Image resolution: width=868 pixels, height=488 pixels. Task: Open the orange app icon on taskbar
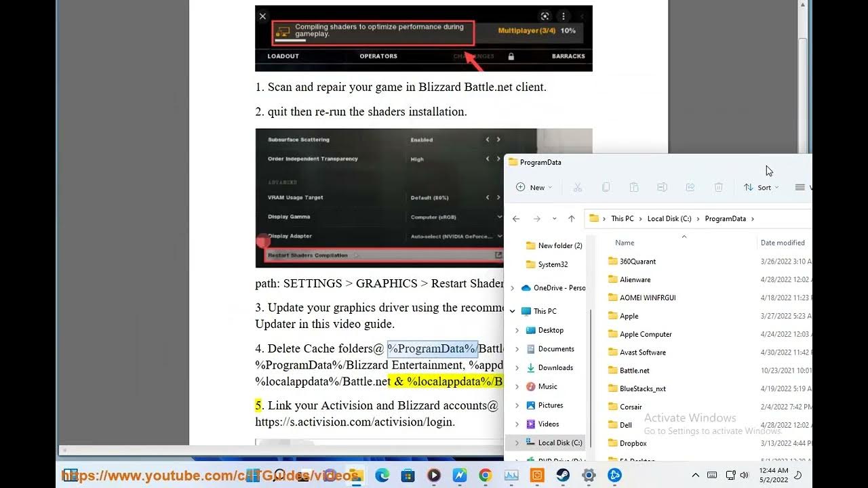click(x=536, y=475)
